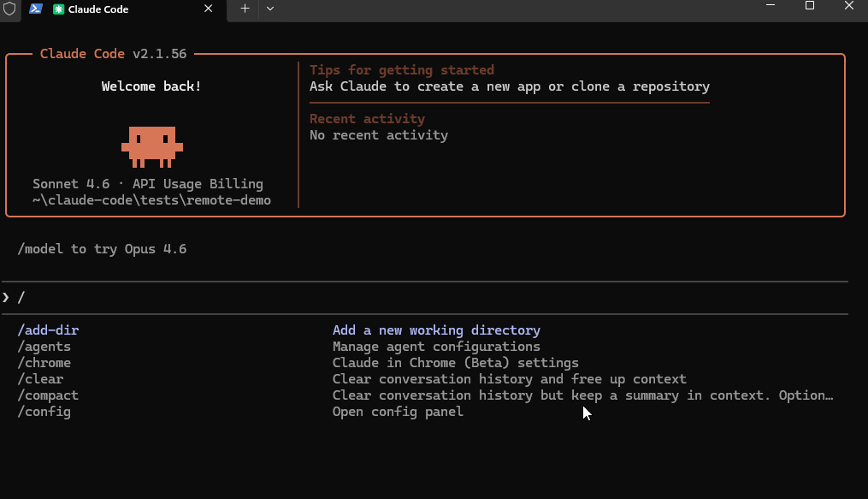Viewport: 868px width, 499px height.
Task: Click the 'Claude Code v2.1.56' title
Action: click(114, 54)
